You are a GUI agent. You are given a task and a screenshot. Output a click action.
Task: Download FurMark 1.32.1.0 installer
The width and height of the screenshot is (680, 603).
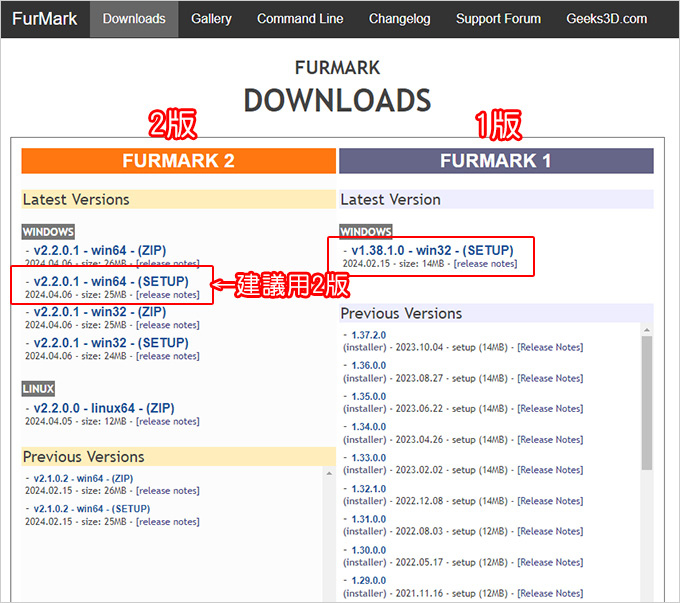pos(369,489)
